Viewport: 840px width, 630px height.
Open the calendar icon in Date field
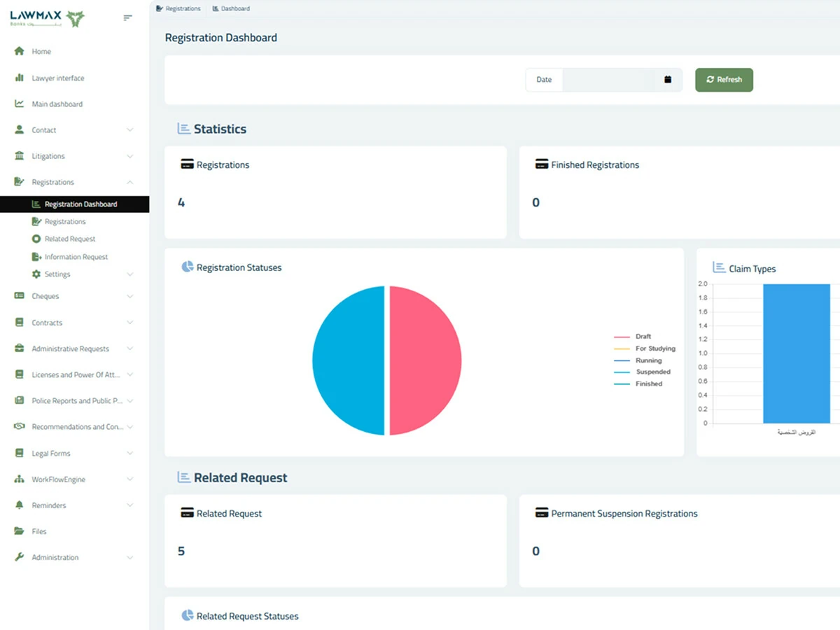(x=668, y=79)
